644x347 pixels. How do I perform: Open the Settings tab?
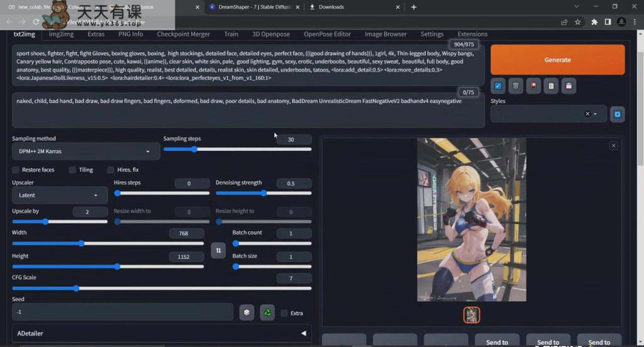[x=431, y=34]
